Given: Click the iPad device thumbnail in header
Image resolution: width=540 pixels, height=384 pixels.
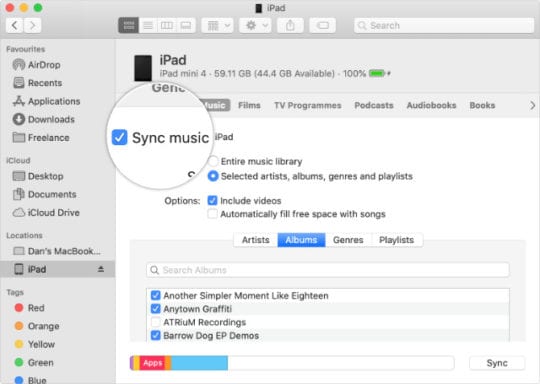Looking at the screenshot, I should point(143,68).
